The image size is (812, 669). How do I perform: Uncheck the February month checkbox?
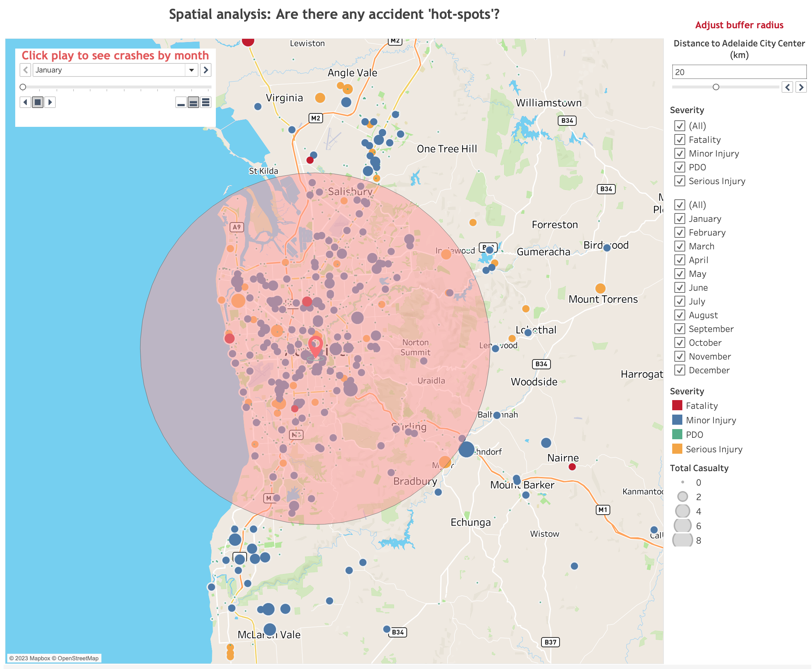679,233
